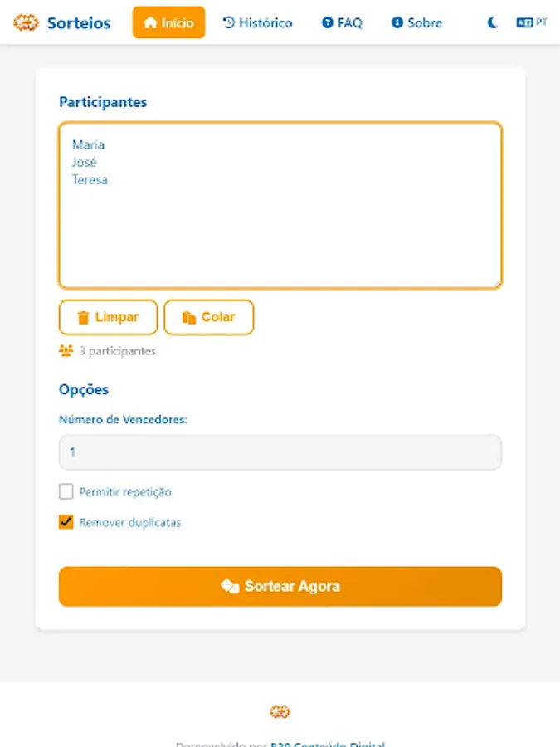560x747 pixels.
Task: Open the FAQ section
Action: tap(343, 22)
